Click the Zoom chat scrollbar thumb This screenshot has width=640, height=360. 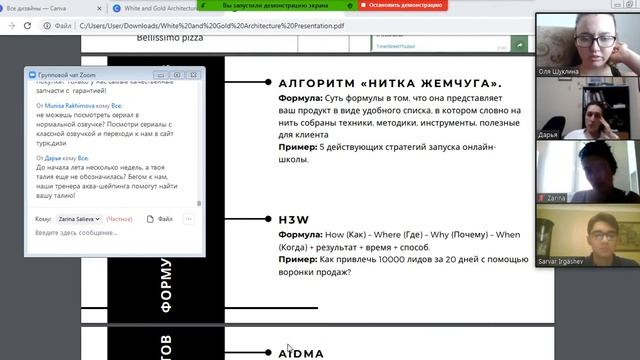199,203
